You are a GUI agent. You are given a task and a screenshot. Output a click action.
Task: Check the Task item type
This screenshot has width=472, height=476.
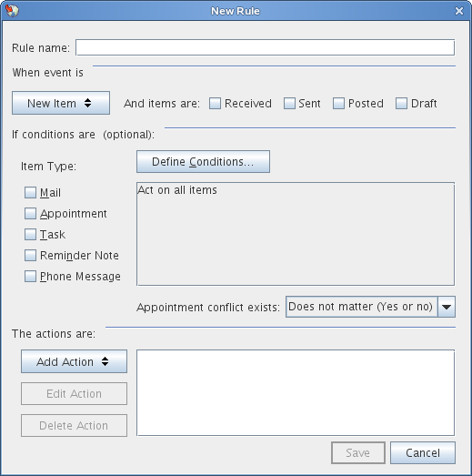coord(30,234)
